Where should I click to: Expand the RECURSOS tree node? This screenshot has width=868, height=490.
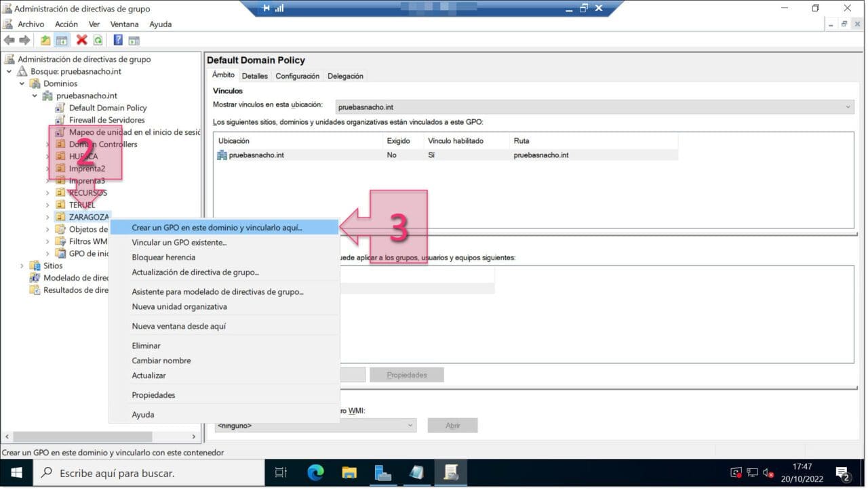pyautogui.click(x=47, y=192)
